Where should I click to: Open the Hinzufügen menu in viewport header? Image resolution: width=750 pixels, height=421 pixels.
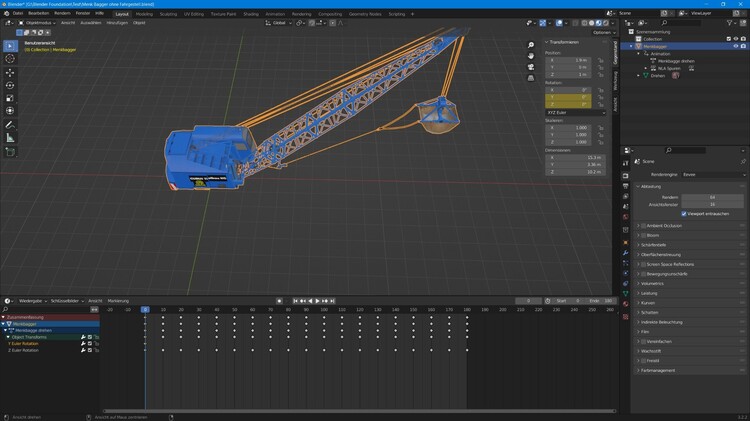pos(117,22)
